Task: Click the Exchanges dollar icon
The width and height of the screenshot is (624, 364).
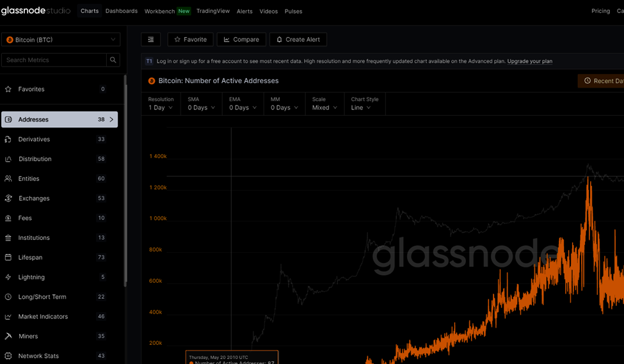Action: tap(8, 198)
